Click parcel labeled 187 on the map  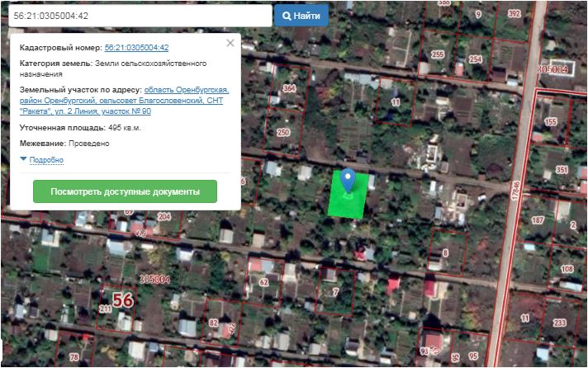pos(538,220)
